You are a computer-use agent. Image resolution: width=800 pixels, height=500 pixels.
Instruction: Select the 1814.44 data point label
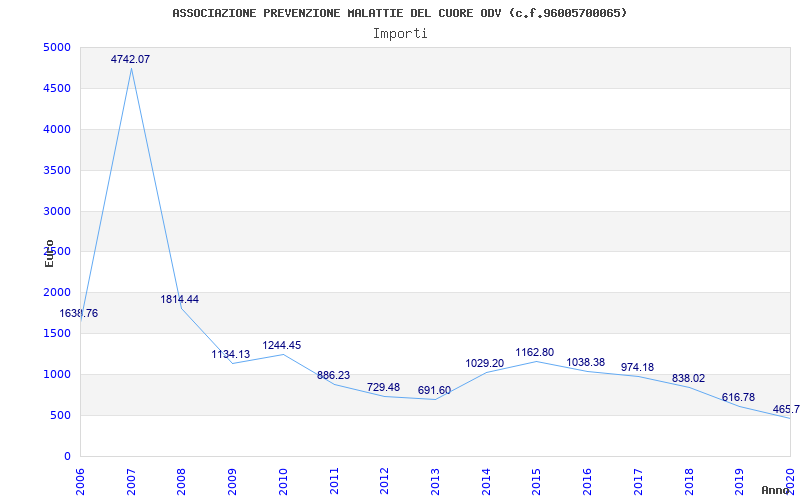pyautogui.click(x=180, y=300)
